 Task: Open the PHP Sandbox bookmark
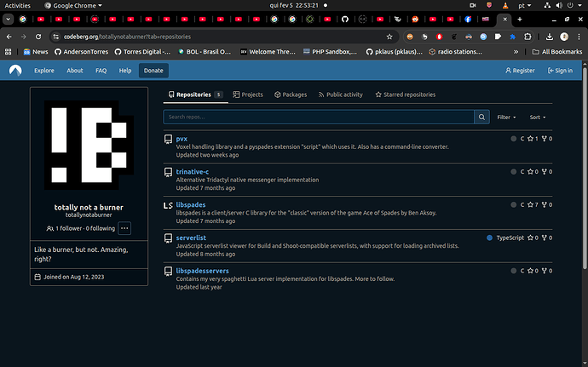(330, 52)
